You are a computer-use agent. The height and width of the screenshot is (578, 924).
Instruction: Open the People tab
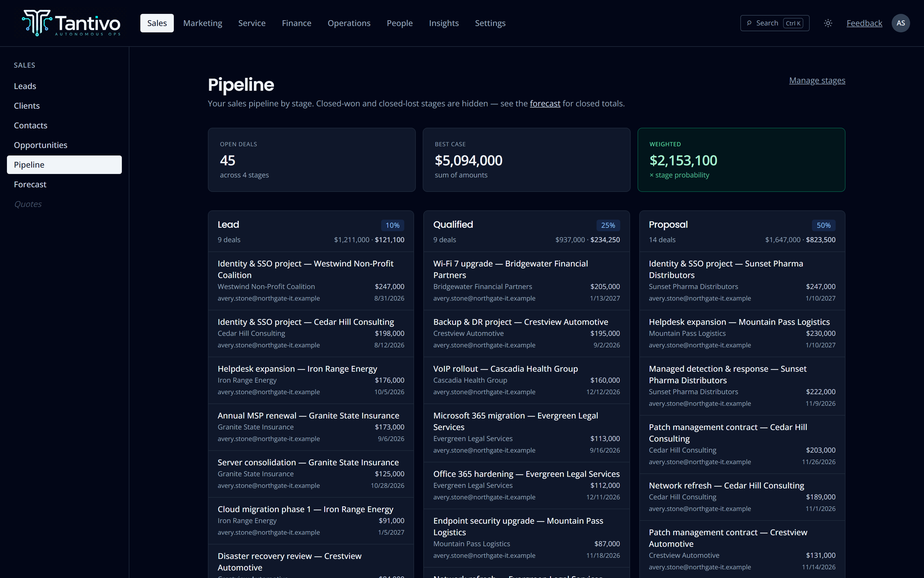coord(400,23)
